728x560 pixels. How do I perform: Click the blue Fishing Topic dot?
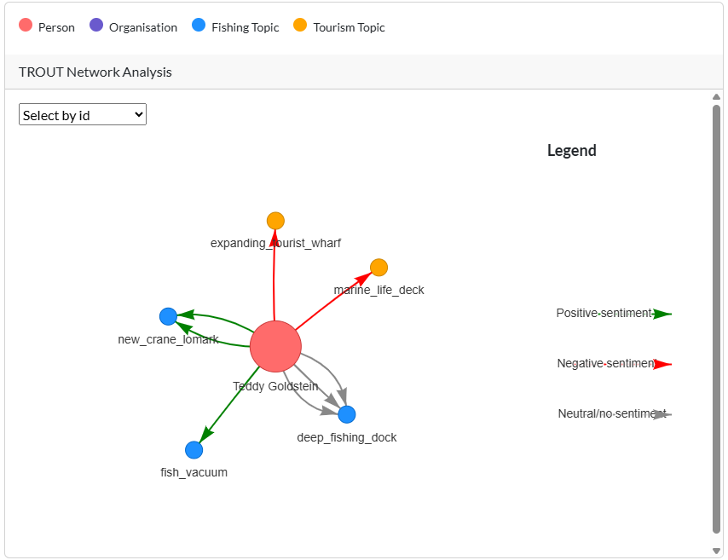199,26
